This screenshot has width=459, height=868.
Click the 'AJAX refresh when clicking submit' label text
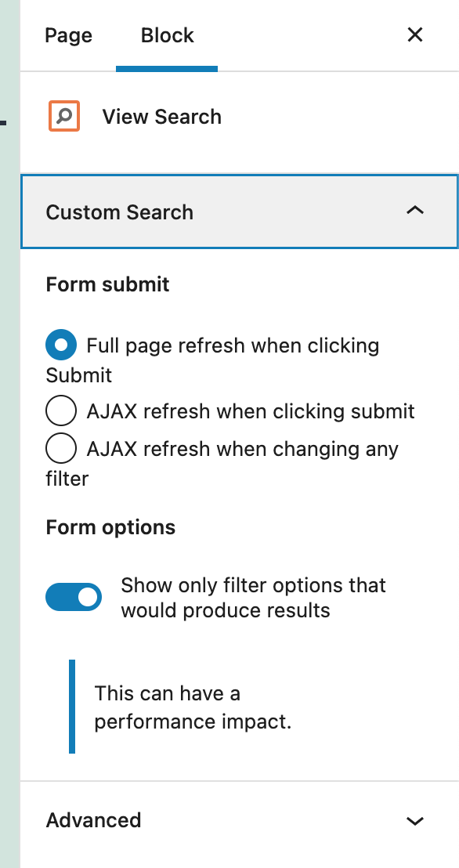coord(251,411)
